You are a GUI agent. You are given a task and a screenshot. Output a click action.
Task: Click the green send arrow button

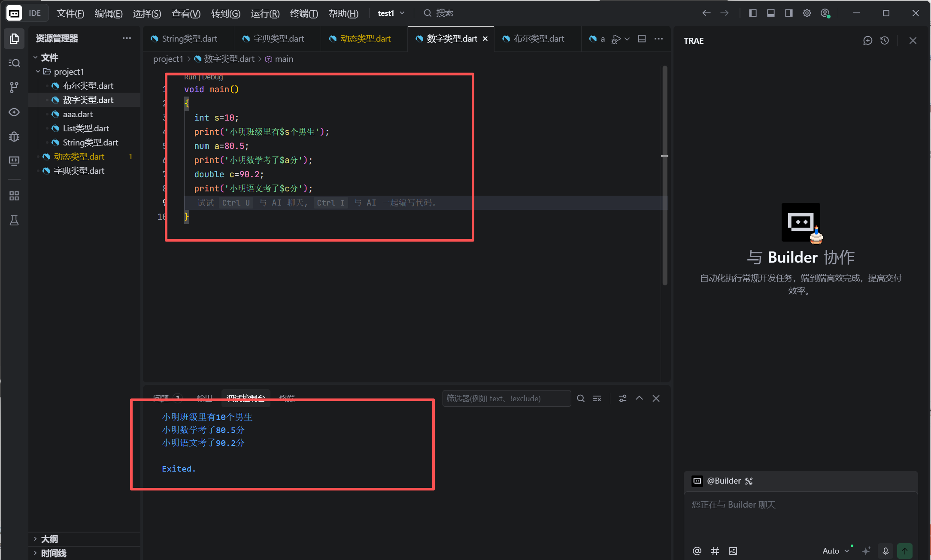904,551
